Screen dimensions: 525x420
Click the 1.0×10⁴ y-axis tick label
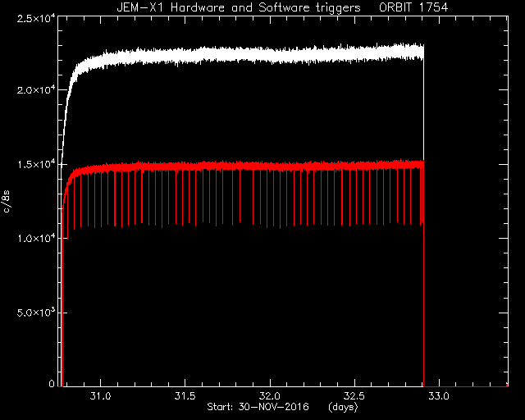(x=36, y=238)
